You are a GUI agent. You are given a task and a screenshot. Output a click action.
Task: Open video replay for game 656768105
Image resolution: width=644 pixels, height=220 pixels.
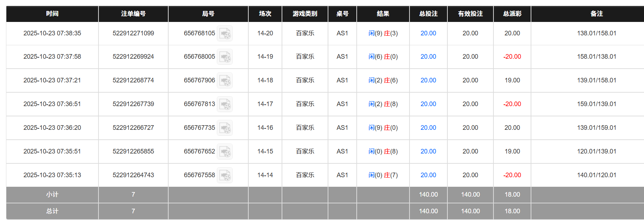point(225,33)
